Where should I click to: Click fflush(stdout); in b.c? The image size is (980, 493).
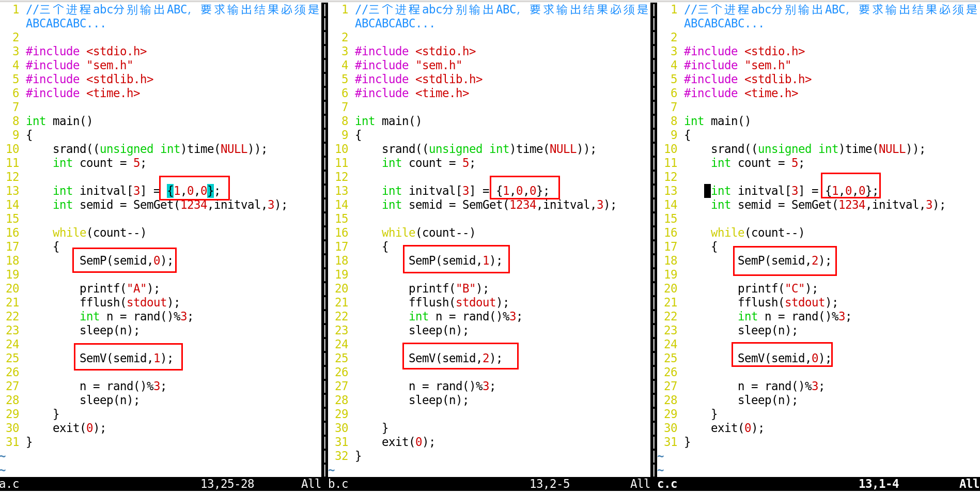[x=459, y=302]
